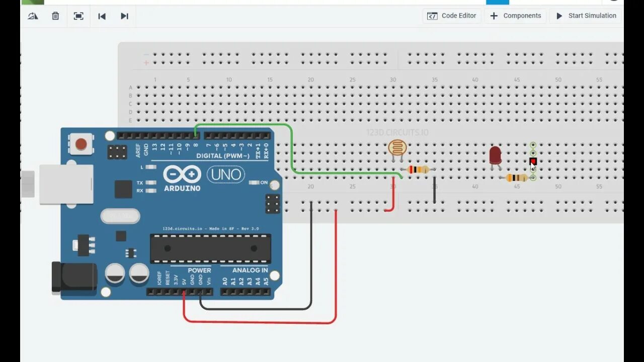This screenshot has width=644, height=362.
Task: Select the Arduino black power jack
Action: pyautogui.click(x=74, y=278)
